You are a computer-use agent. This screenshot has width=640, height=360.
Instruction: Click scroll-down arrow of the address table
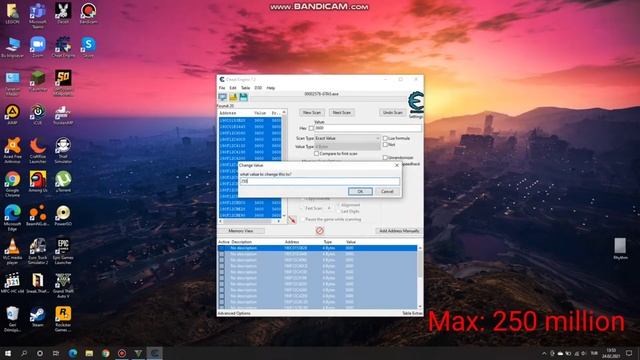pyautogui.click(x=420, y=306)
